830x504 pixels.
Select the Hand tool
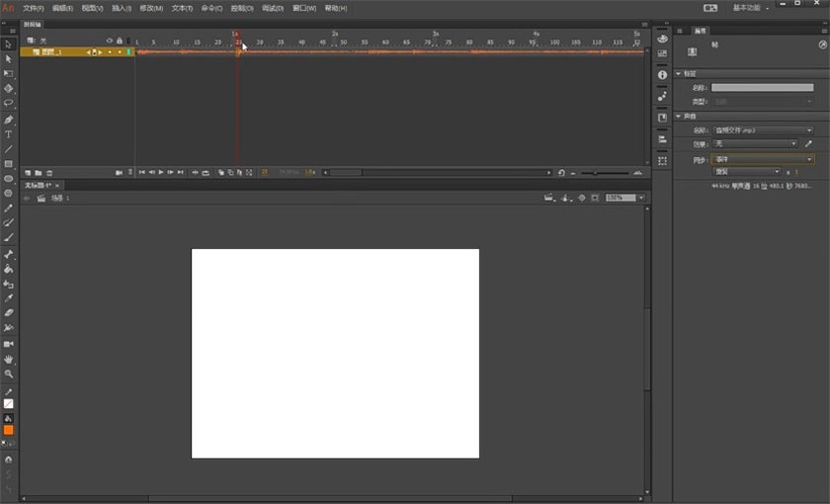point(9,359)
